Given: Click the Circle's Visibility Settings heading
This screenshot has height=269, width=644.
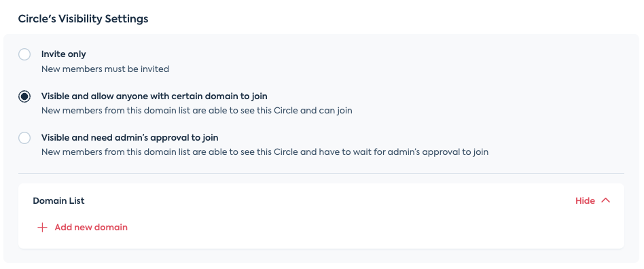Looking at the screenshot, I should [84, 19].
